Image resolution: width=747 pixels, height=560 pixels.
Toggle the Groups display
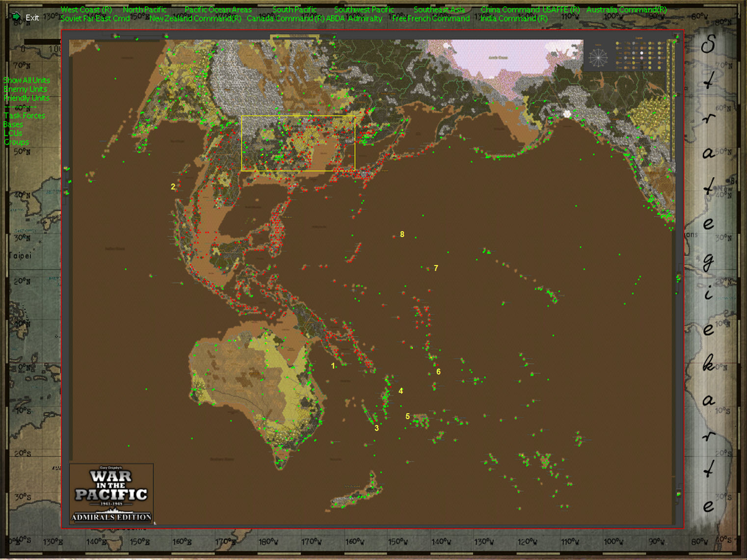click(x=16, y=142)
